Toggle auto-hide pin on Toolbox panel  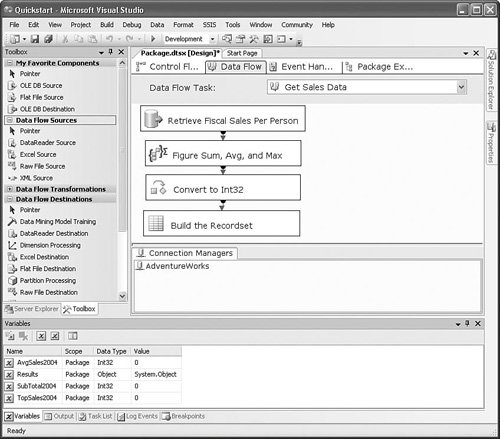point(111,52)
